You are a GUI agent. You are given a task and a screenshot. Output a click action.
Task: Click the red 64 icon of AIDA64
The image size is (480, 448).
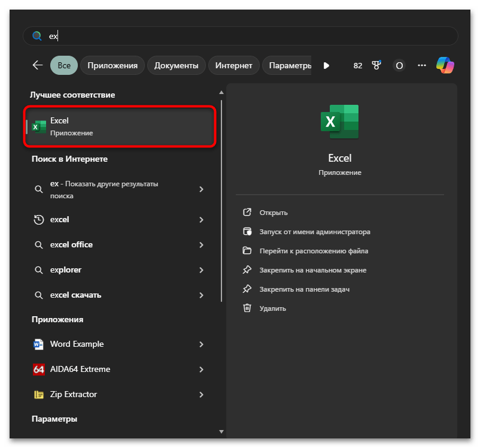click(x=38, y=370)
